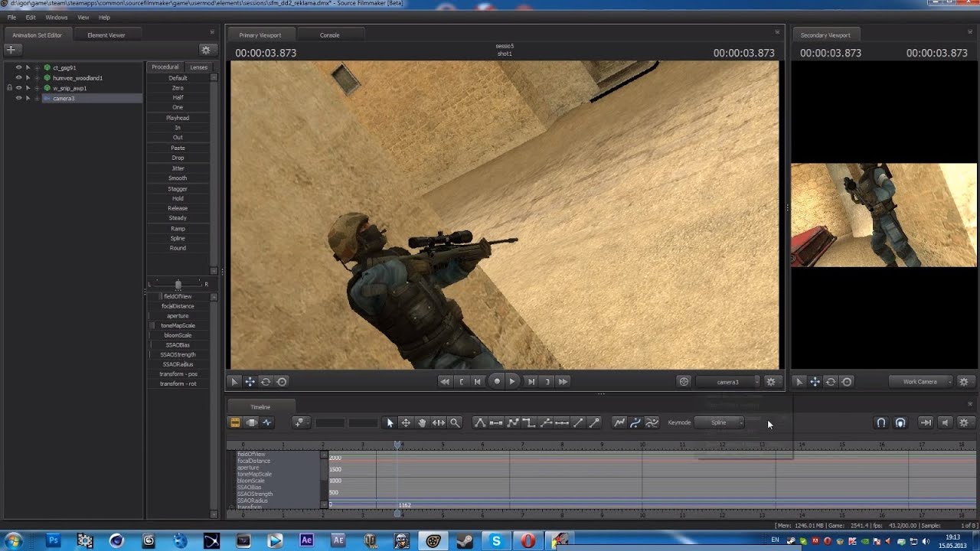
Task: Expand the humvee_woodland1 animation set
Action: [x=37, y=77]
